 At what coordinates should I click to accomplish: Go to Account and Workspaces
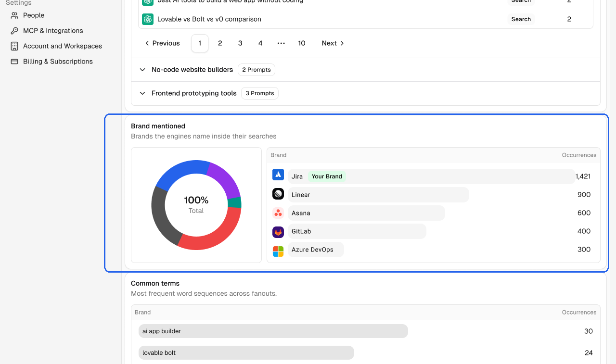[x=63, y=46]
